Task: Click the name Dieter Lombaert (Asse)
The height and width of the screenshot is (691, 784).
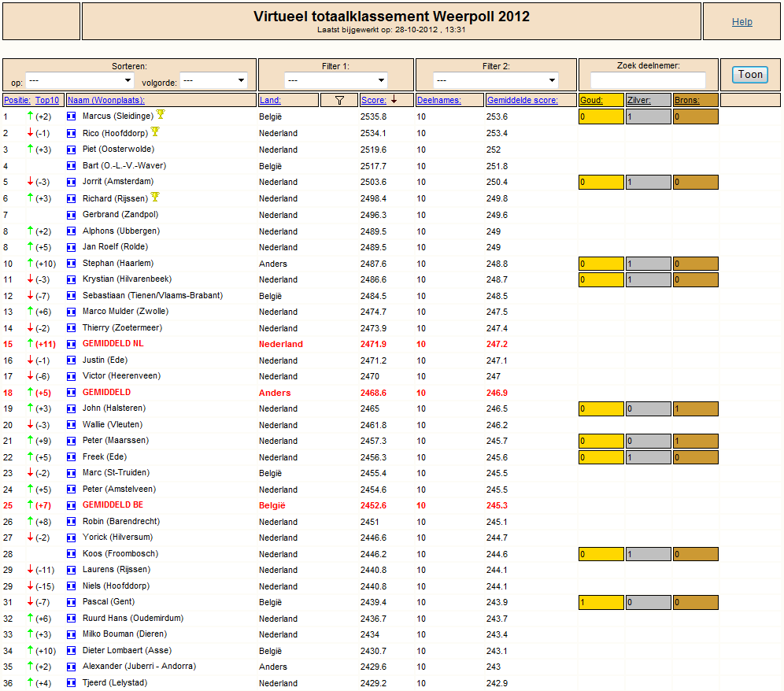Action: pyautogui.click(x=127, y=650)
